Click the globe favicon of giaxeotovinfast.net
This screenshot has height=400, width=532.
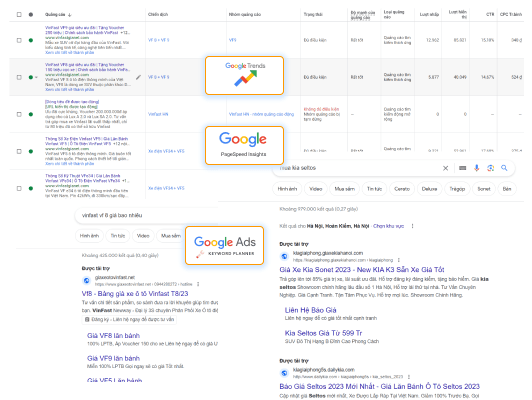(x=87, y=281)
